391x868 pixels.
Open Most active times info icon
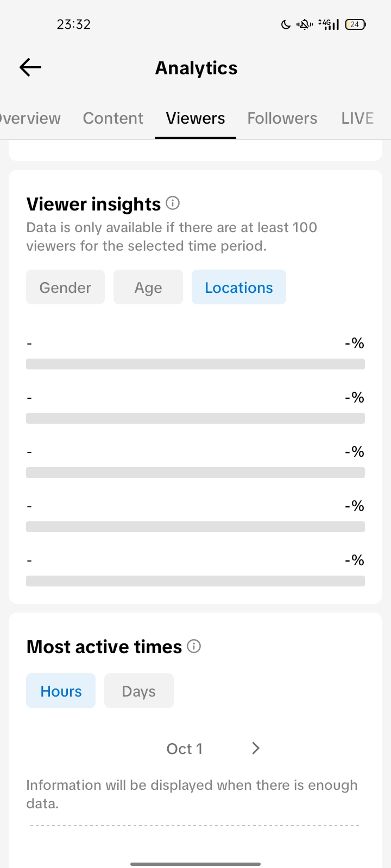(x=194, y=646)
